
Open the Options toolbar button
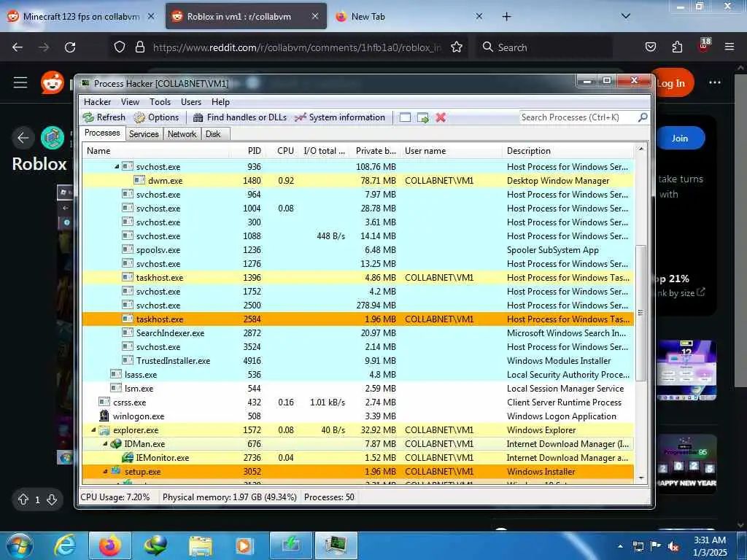156,117
